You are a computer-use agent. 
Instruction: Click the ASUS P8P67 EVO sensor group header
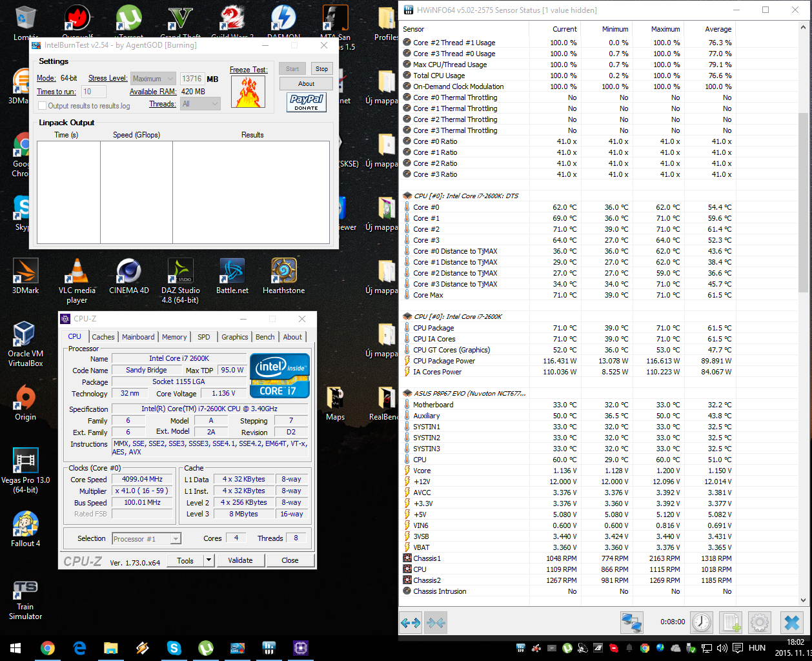coord(469,393)
